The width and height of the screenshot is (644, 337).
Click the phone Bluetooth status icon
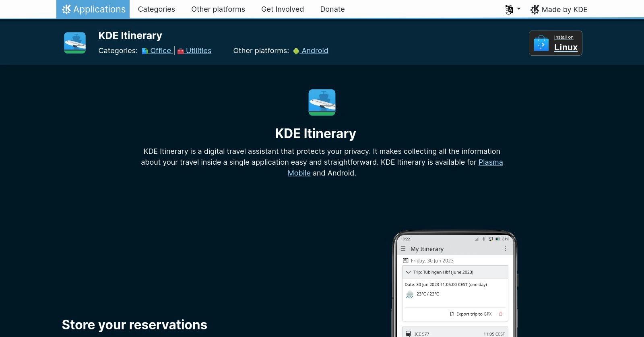coord(484,239)
